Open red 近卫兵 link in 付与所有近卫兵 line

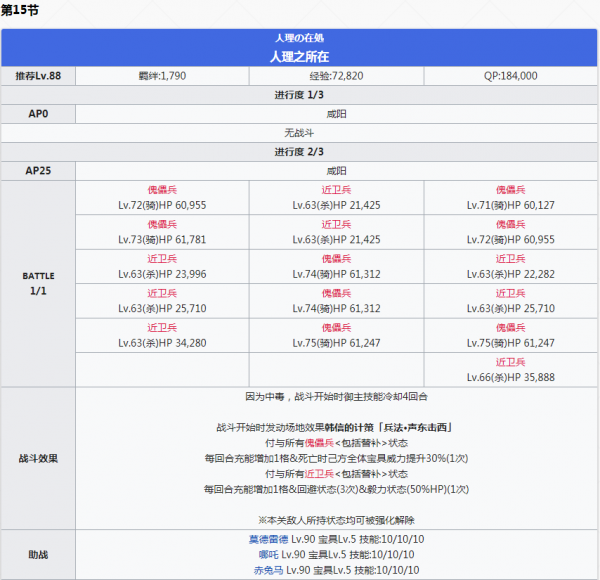320,474
